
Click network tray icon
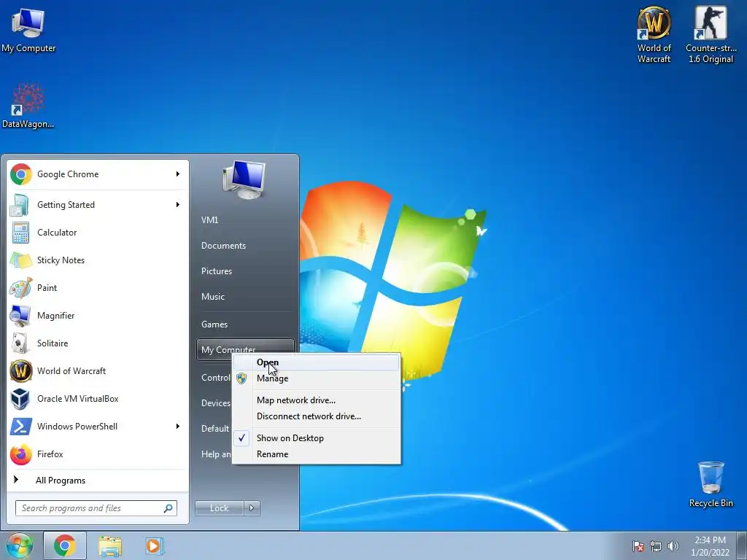click(656, 546)
